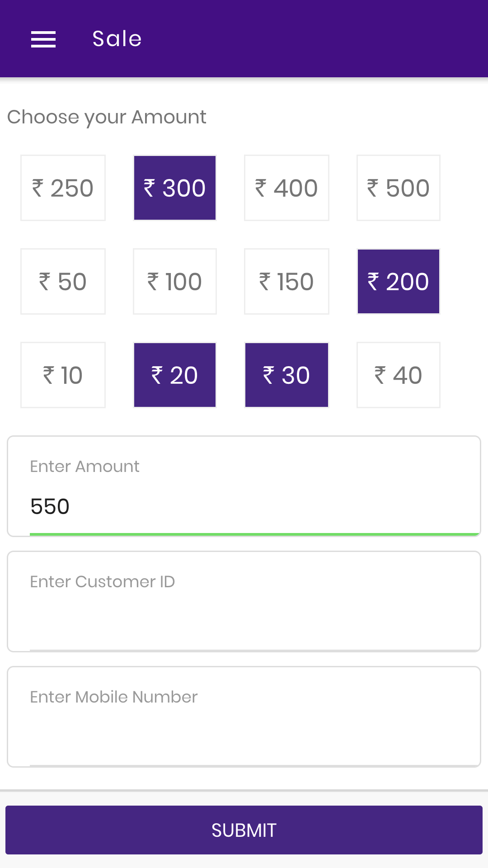
Task: Choose the ₹ 150 amount option
Action: (286, 282)
